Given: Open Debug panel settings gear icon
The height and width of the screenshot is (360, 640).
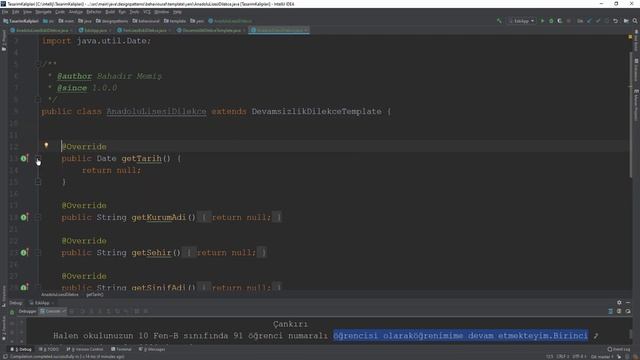Looking at the screenshot, I should pyautogui.click(x=619, y=302).
